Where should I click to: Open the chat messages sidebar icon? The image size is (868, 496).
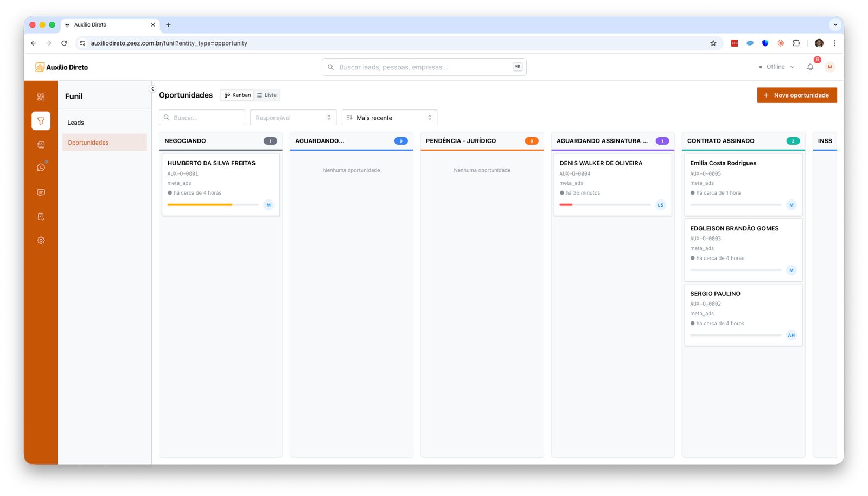(41, 192)
